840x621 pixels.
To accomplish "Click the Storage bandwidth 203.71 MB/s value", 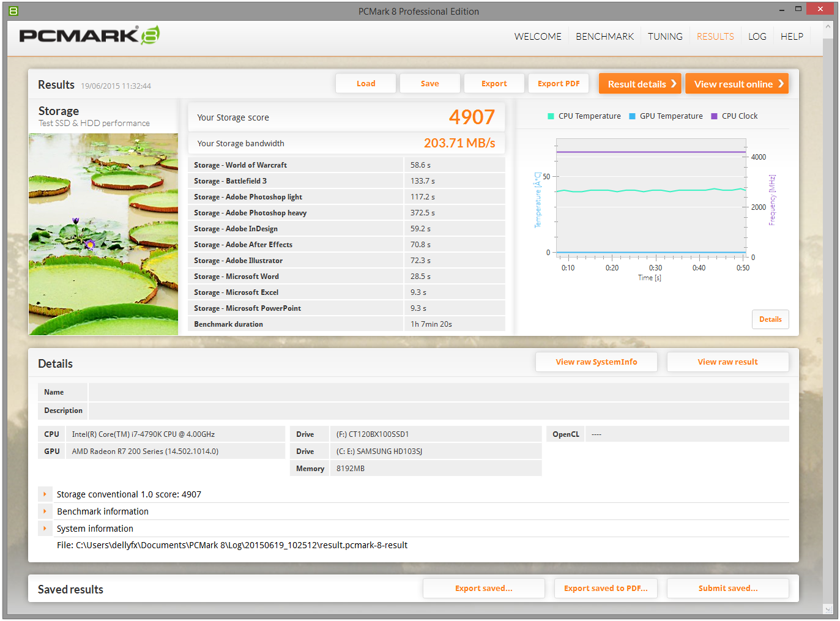I will [459, 143].
